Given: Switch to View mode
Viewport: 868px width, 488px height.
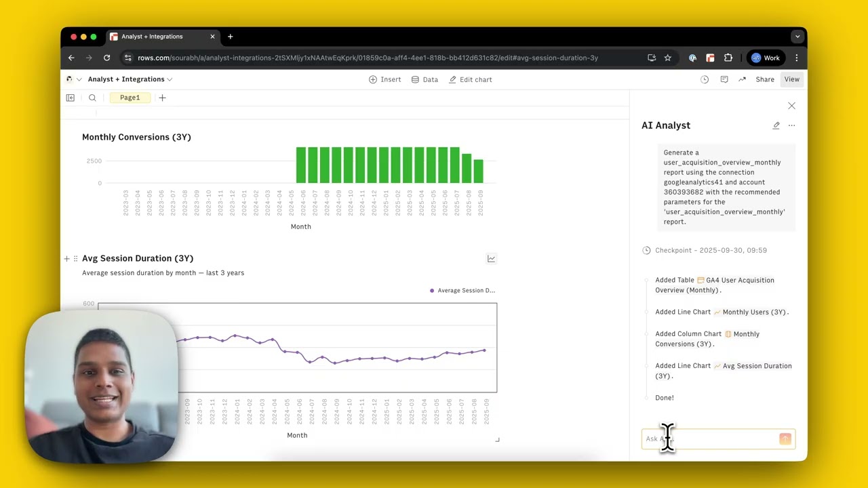Looking at the screenshot, I should click(792, 79).
